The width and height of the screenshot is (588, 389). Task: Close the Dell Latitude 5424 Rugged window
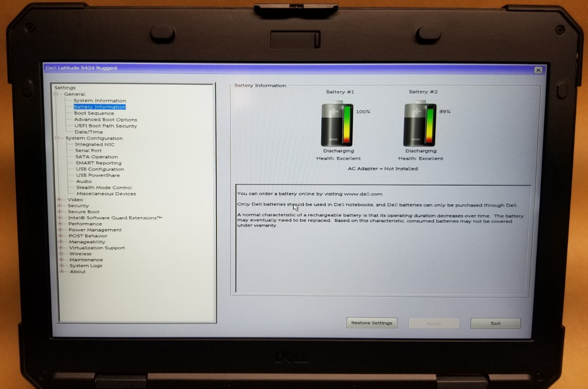coord(538,70)
